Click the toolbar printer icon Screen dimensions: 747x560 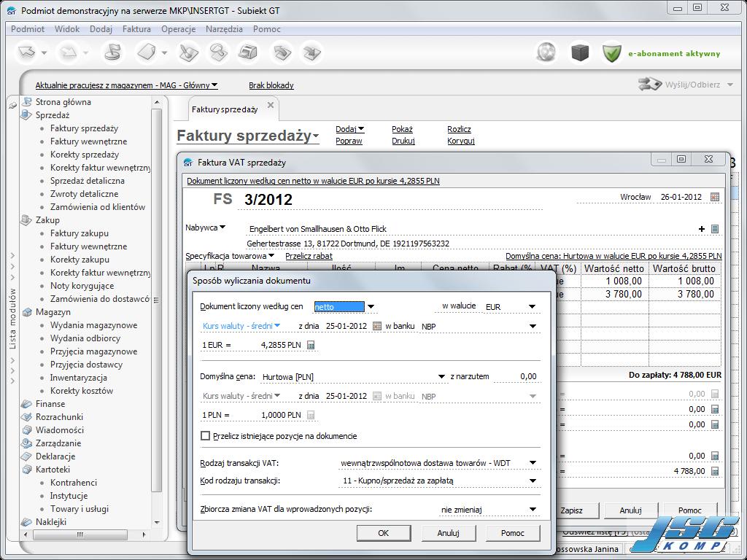pos(247,52)
